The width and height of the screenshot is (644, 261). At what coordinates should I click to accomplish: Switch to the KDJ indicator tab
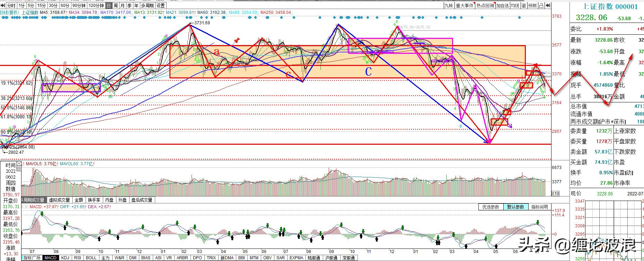click(x=65, y=258)
